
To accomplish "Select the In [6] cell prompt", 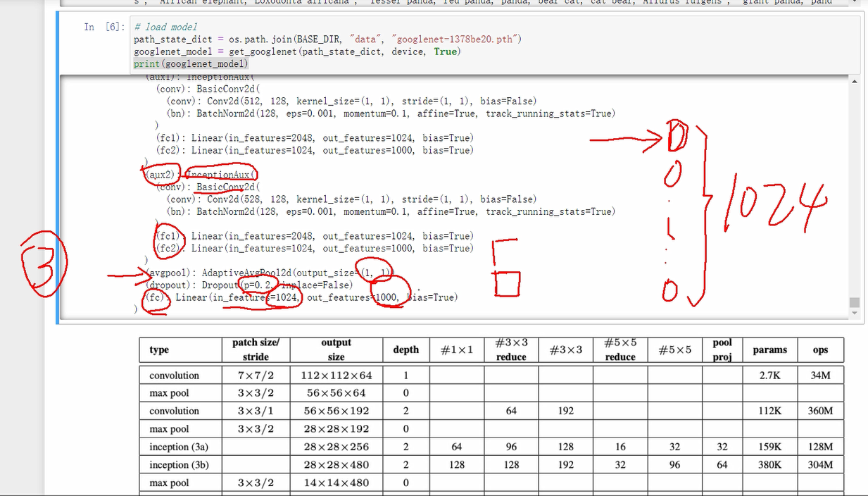I will point(104,27).
